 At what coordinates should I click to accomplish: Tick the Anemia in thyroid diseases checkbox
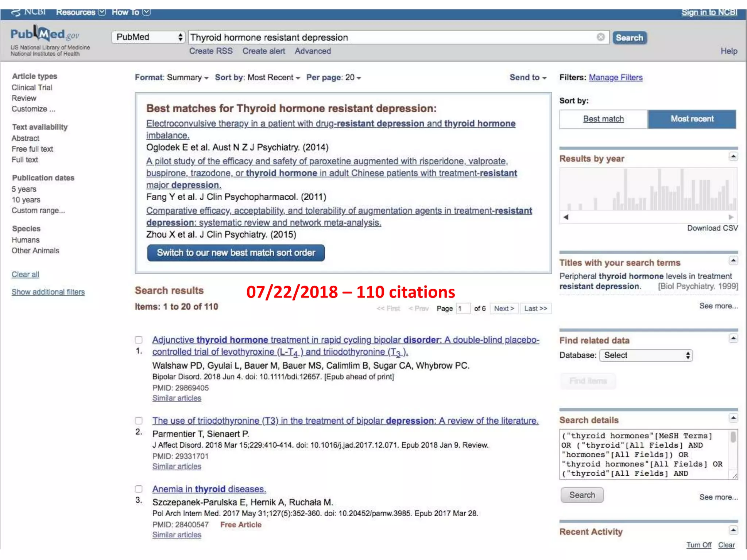tap(139, 489)
